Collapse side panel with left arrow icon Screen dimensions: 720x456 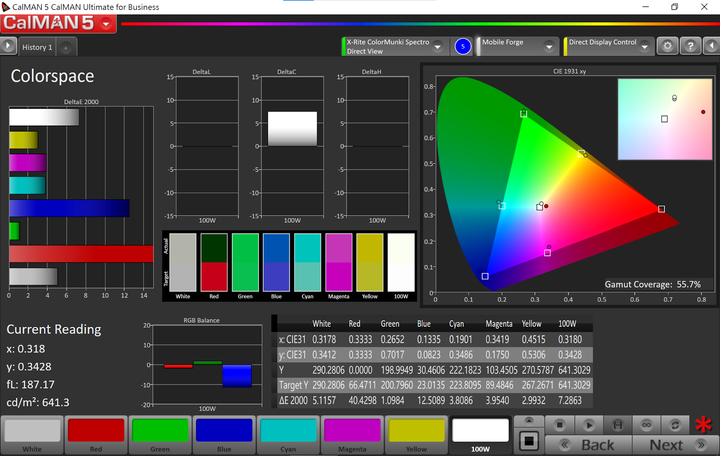tap(712, 46)
